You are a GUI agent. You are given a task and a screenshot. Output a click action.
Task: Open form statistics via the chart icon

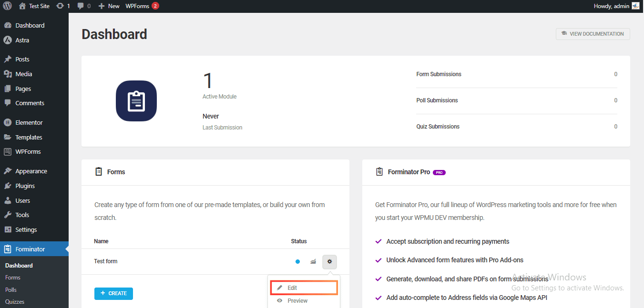click(313, 261)
